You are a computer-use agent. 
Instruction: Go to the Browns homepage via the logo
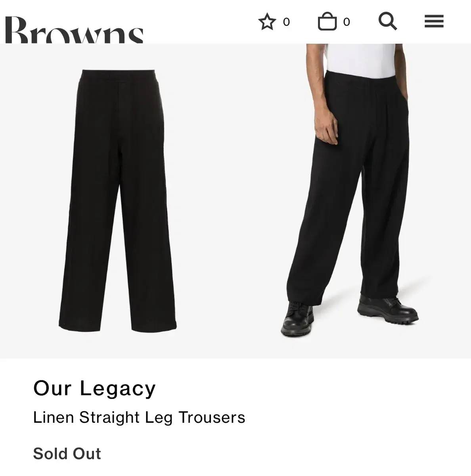coord(74,30)
